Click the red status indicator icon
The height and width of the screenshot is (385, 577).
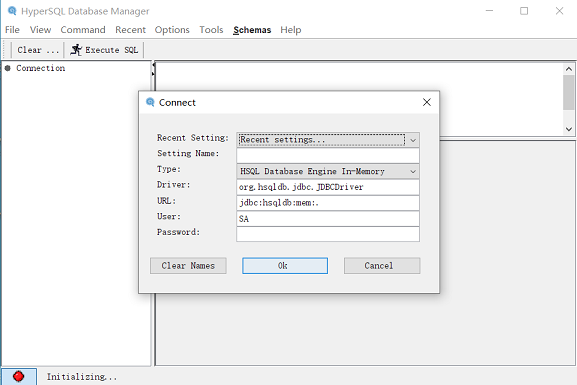[18, 377]
